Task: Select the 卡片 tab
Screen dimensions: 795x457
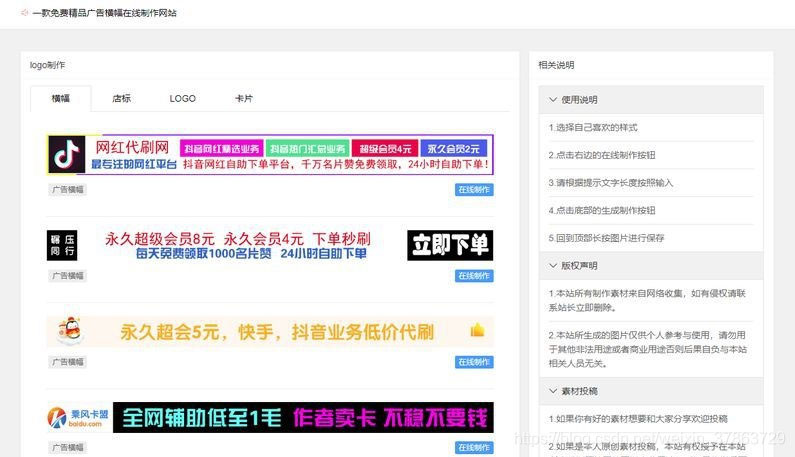Action: [x=244, y=99]
